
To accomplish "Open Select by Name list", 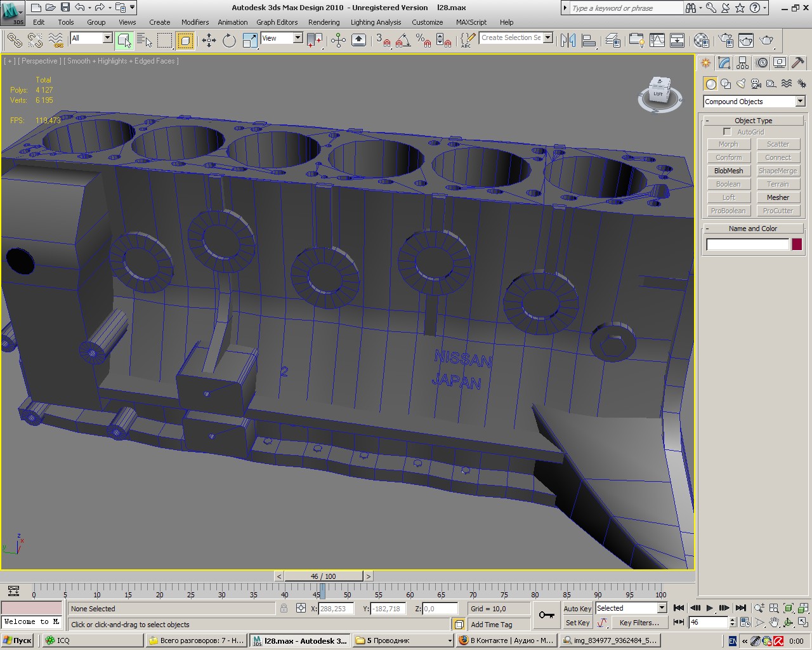I will coord(145,41).
